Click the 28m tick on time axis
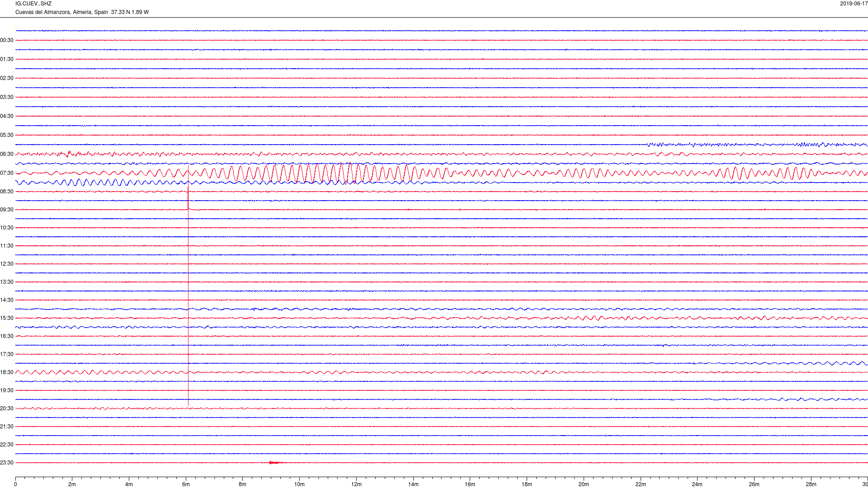The height and width of the screenshot is (488, 868). click(x=811, y=484)
